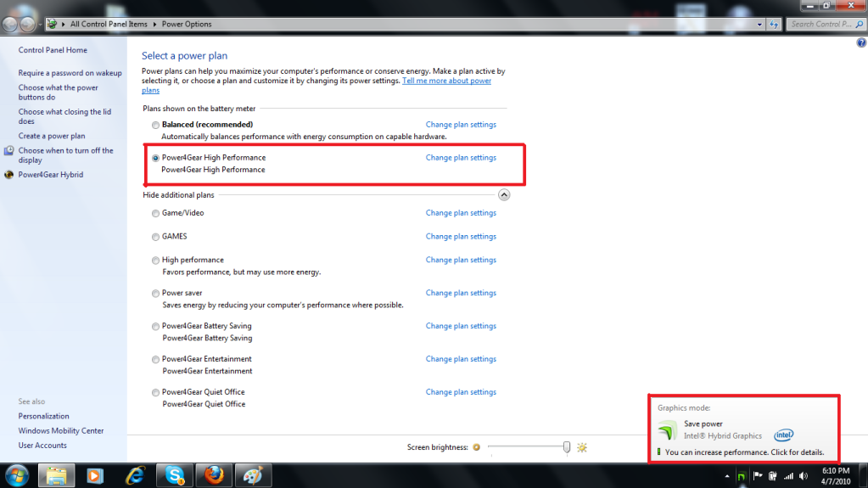Screen dimensions: 868x488
Task: Click the dim brightness sun icon
Action: 476,447
